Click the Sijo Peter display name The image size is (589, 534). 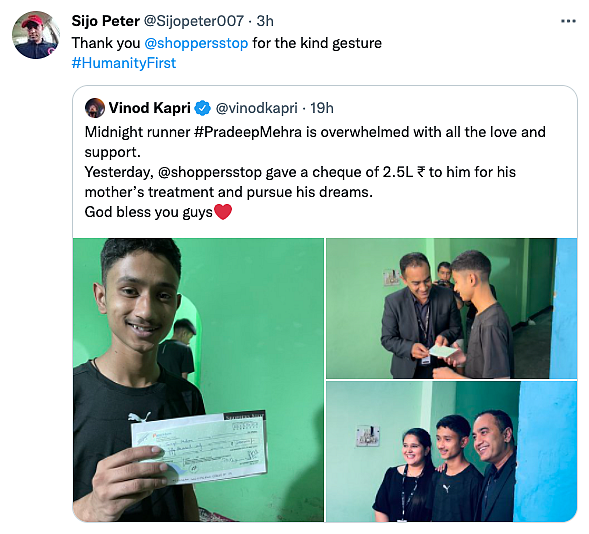(x=106, y=21)
